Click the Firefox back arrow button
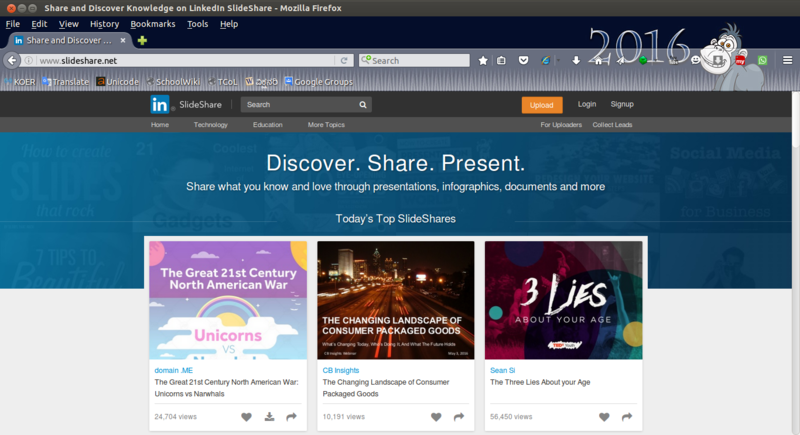The height and width of the screenshot is (435, 800). (x=12, y=60)
